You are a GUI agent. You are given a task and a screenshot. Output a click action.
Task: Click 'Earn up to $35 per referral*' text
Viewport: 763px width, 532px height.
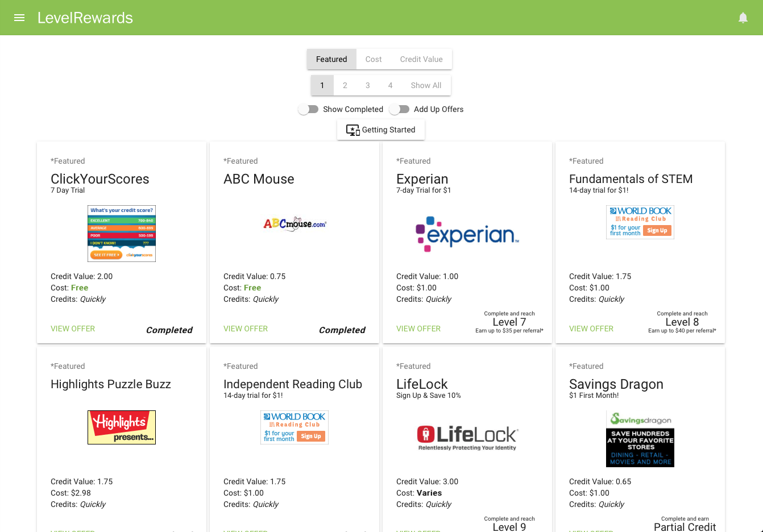(509, 331)
